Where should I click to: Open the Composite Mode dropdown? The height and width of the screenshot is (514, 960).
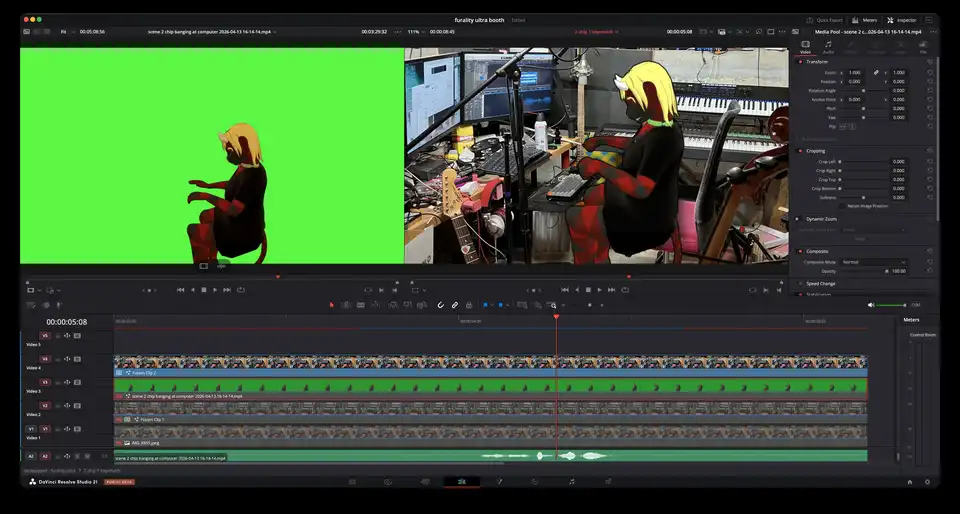click(x=874, y=262)
